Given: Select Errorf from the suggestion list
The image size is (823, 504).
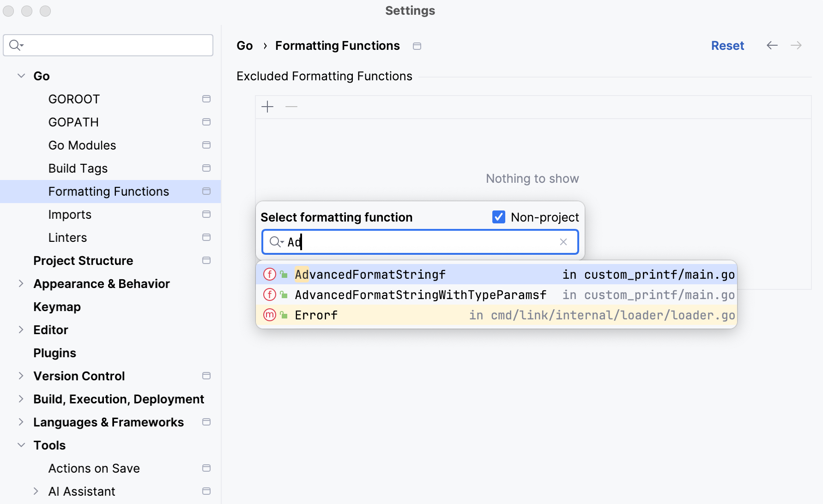Looking at the screenshot, I should [316, 315].
